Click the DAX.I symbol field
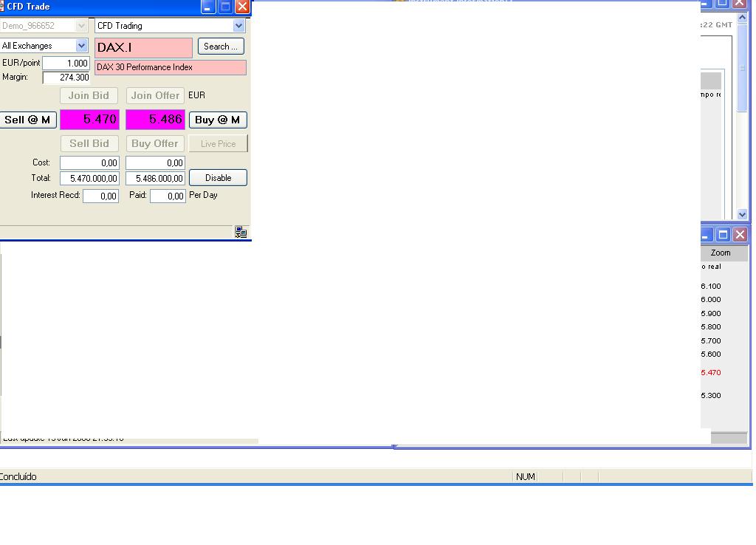 [144, 47]
